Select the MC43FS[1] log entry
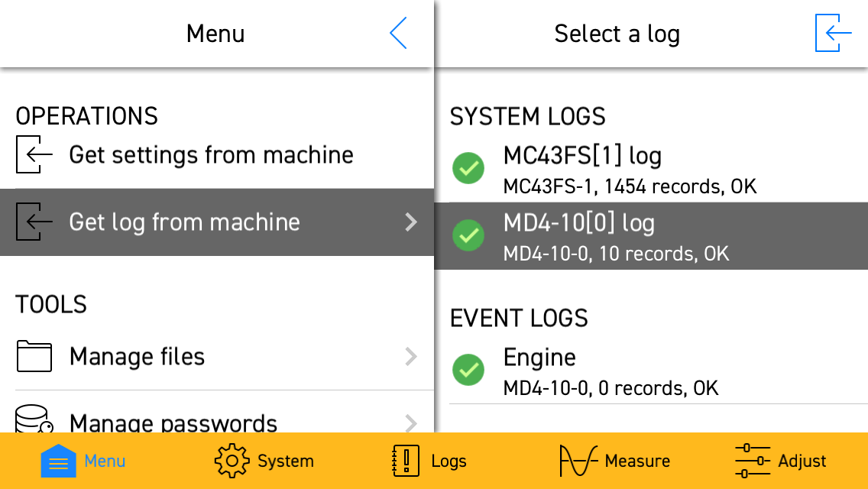 tap(651, 169)
